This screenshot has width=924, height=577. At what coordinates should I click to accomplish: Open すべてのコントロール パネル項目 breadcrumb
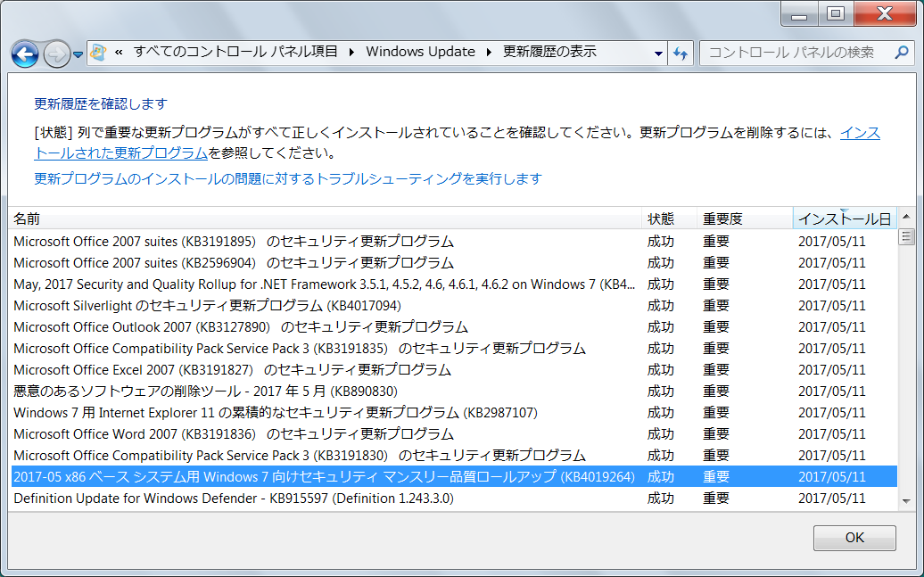(x=235, y=52)
